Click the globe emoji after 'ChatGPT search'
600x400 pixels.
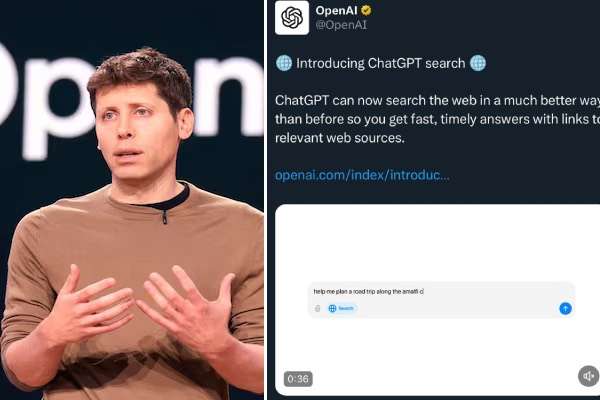point(478,63)
